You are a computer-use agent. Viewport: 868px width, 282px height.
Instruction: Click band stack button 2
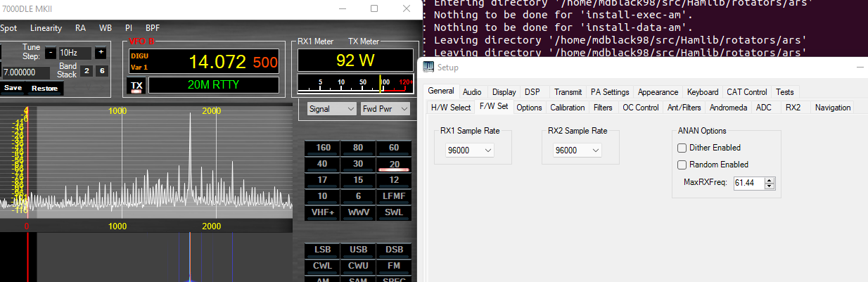(x=86, y=70)
